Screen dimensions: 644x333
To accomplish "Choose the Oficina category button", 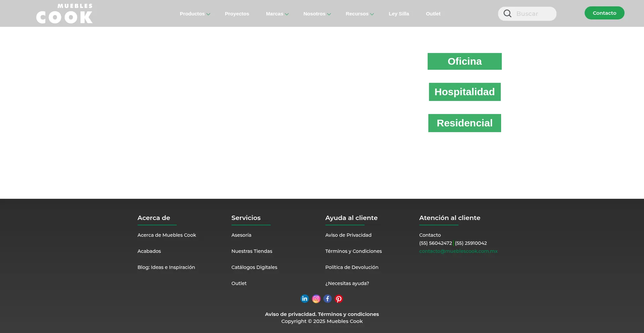I will (465, 61).
